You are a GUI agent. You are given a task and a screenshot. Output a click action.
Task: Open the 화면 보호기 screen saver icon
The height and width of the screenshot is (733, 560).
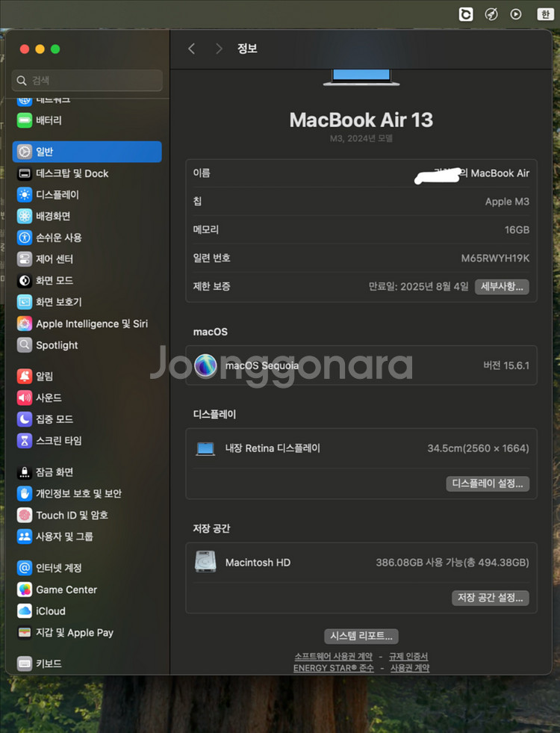pyautogui.click(x=25, y=302)
